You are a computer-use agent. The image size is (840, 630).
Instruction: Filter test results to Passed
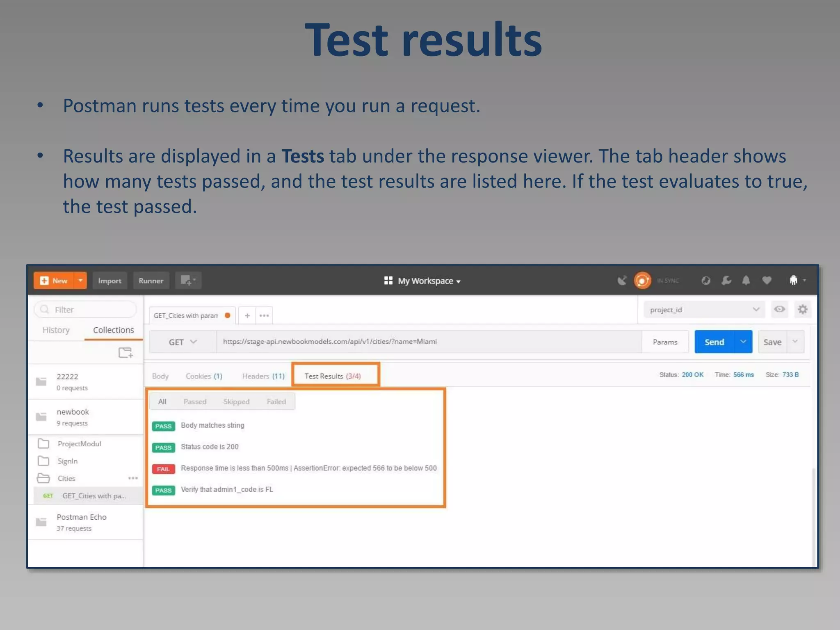[195, 402]
